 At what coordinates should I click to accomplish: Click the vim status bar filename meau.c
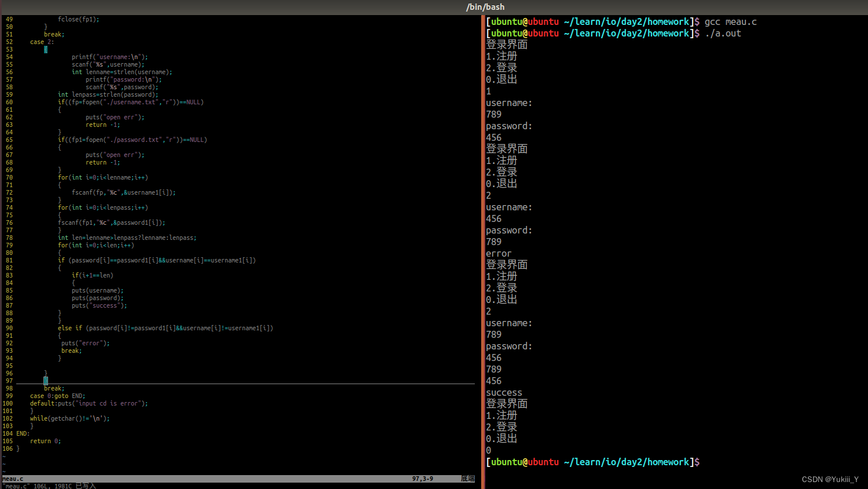13,479
